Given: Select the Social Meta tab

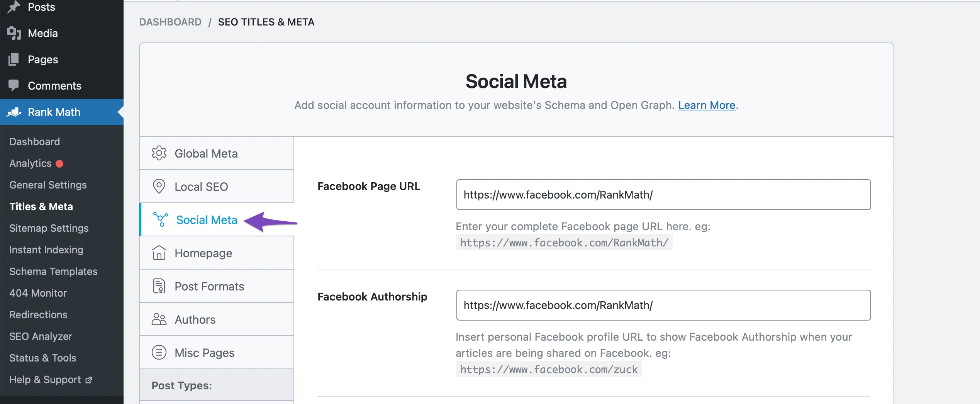Looking at the screenshot, I should [x=217, y=220].
